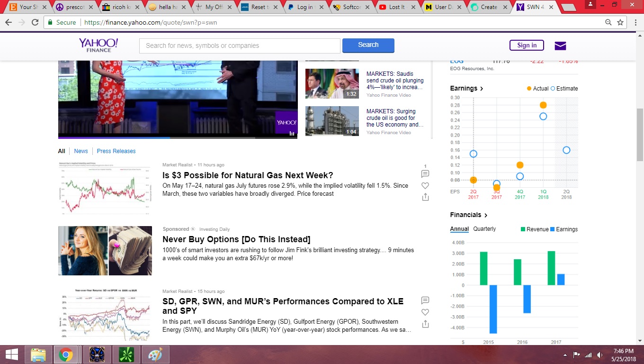Select the Annual financials view
The image size is (644, 364).
point(459,229)
